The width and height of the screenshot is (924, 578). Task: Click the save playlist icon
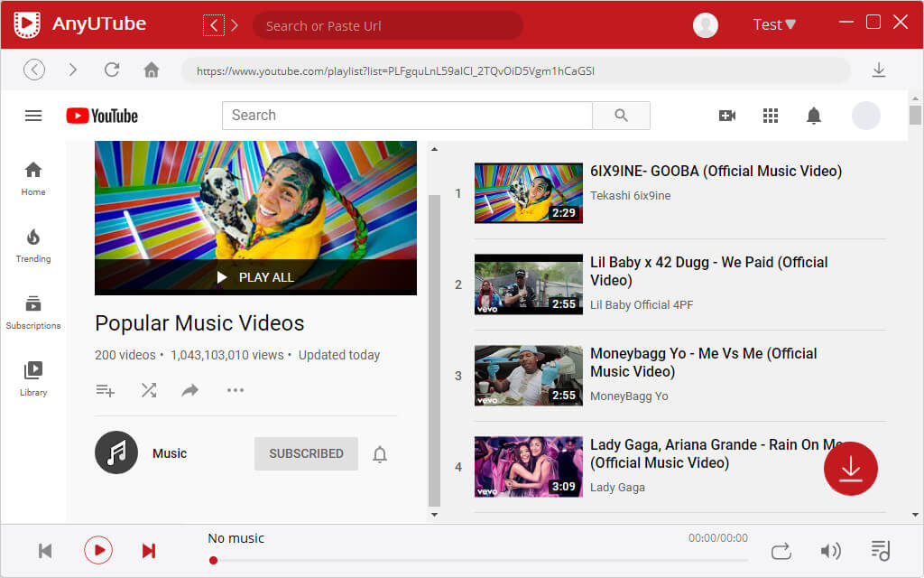pos(105,390)
